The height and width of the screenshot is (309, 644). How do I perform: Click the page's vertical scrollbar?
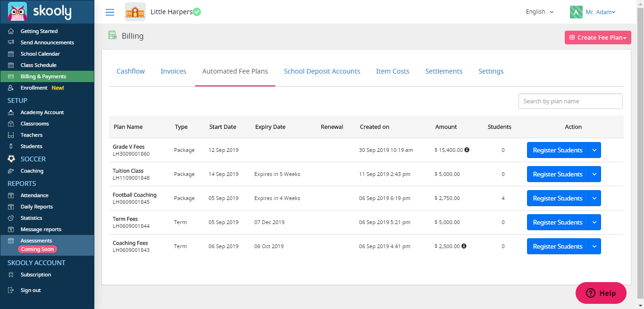tap(640, 154)
